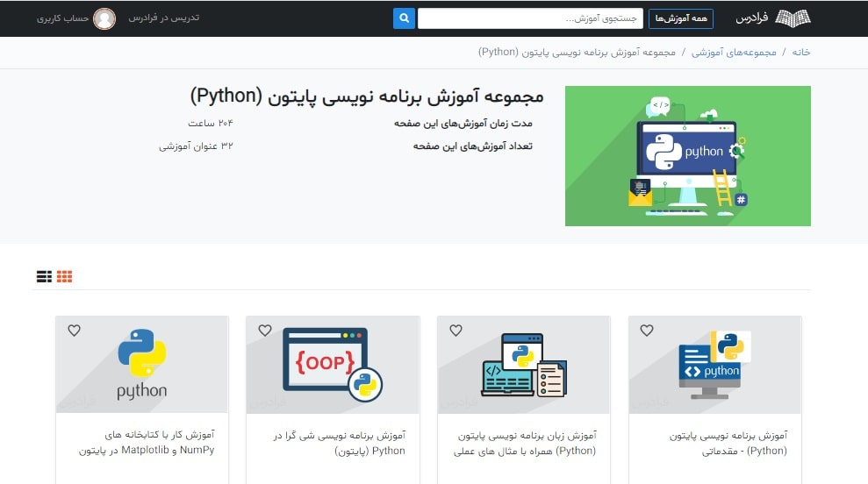The height and width of the screenshot is (484, 868).
Task: Open 'آموزش برنامه نویسی پایتون (Python) - مقدماتی' title
Action: click(728, 443)
